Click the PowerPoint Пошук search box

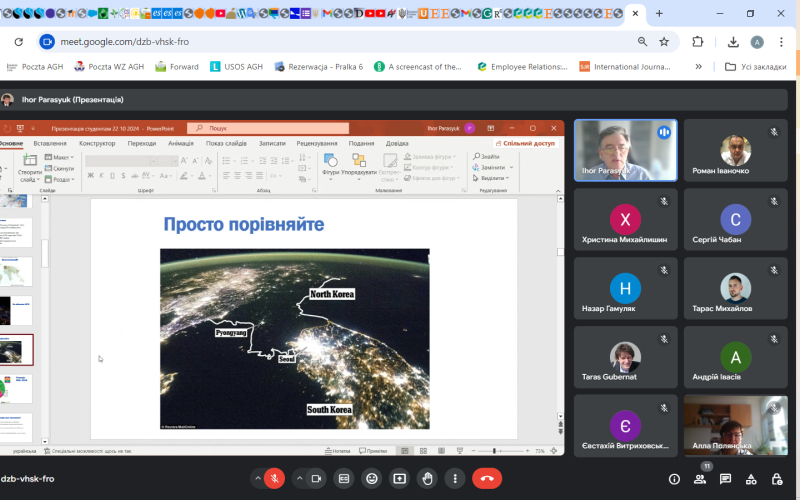(x=268, y=129)
